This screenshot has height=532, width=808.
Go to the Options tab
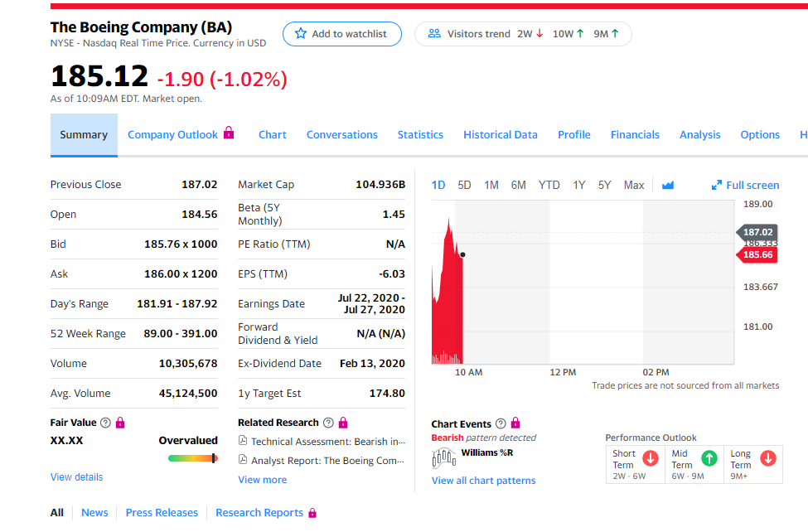pos(760,134)
